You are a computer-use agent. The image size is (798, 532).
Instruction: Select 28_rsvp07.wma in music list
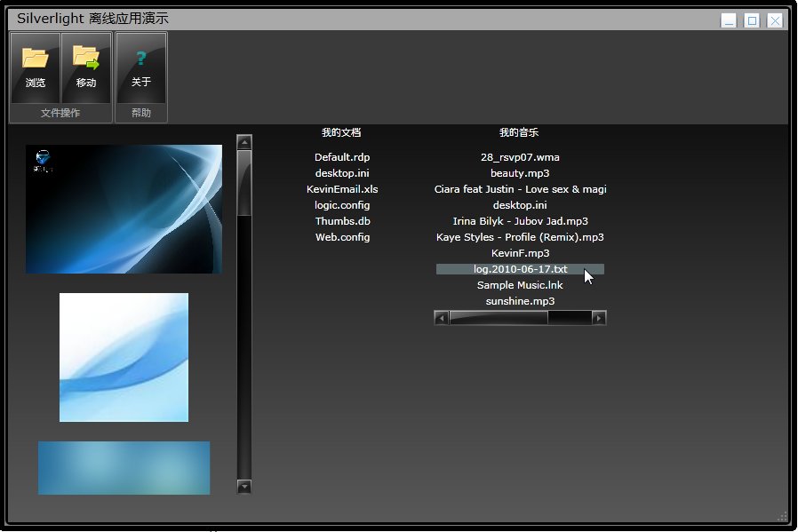(520, 157)
